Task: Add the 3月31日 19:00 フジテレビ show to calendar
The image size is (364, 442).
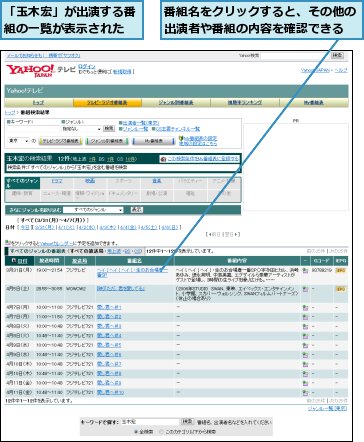Action: (x=305, y=271)
